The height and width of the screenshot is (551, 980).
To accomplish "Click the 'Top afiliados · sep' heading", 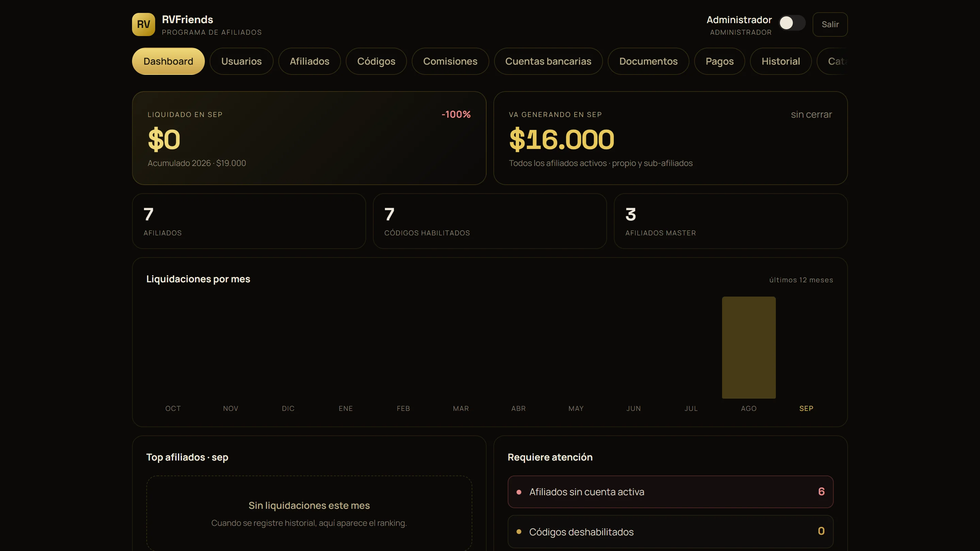I will tap(187, 457).
